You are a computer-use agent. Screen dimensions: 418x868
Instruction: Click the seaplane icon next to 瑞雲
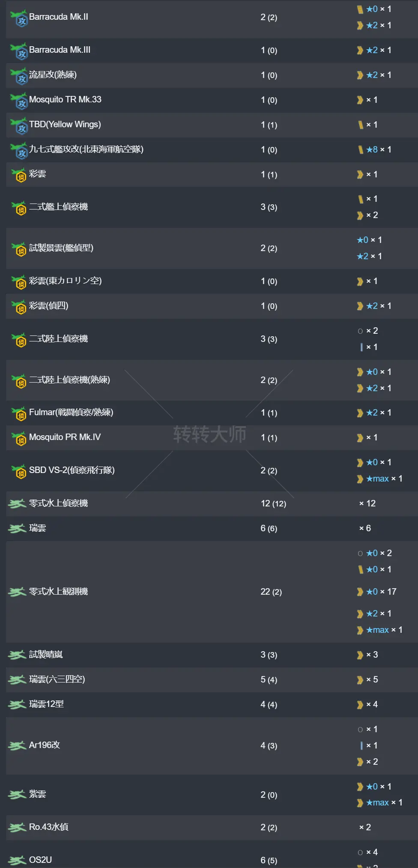coord(17,529)
